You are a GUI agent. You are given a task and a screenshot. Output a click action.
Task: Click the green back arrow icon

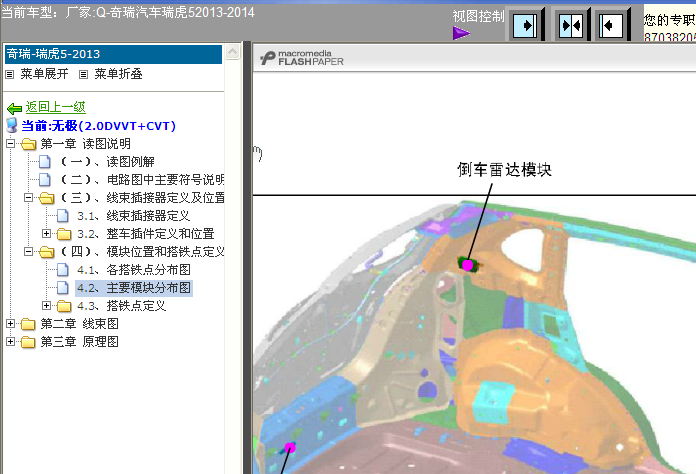point(15,108)
